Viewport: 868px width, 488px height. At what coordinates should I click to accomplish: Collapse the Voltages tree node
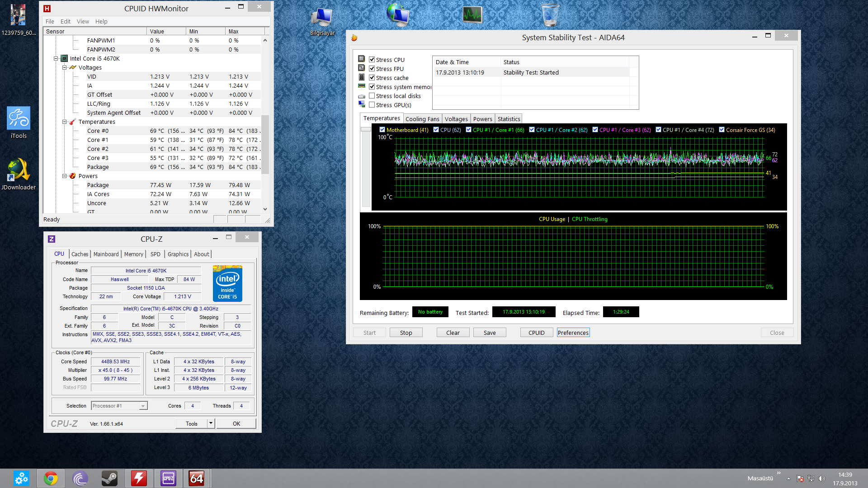[x=64, y=67]
